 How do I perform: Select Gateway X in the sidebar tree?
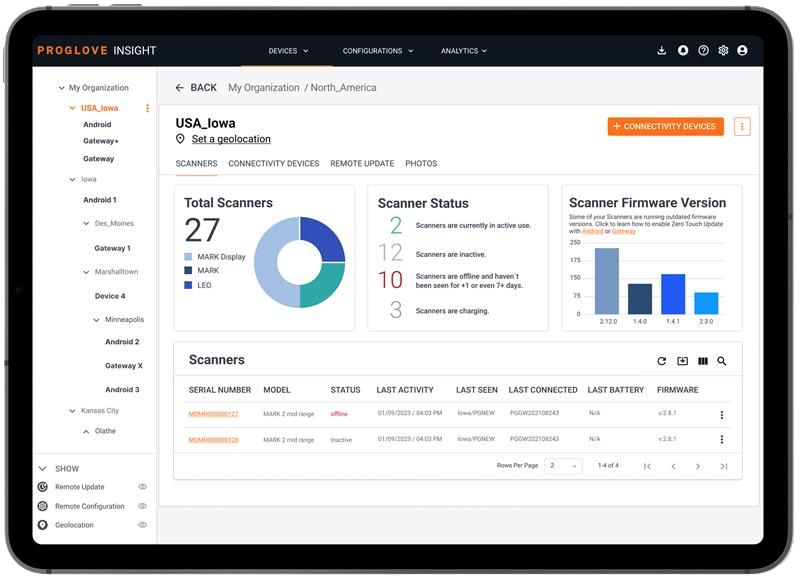(x=124, y=366)
